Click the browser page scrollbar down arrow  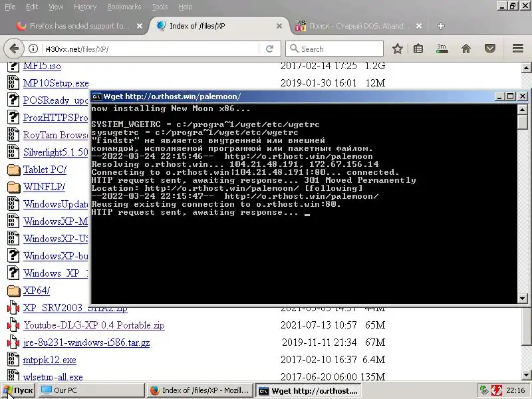click(526, 375)
